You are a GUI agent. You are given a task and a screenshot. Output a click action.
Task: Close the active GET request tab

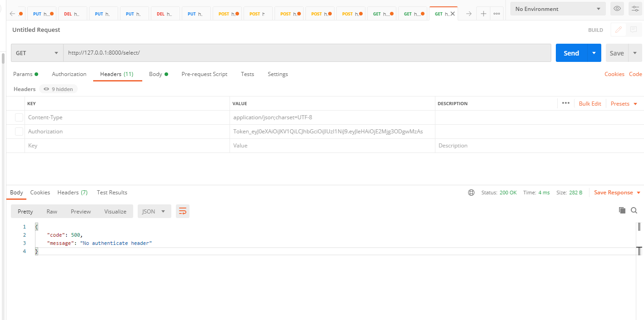click(x=452, y=14)
